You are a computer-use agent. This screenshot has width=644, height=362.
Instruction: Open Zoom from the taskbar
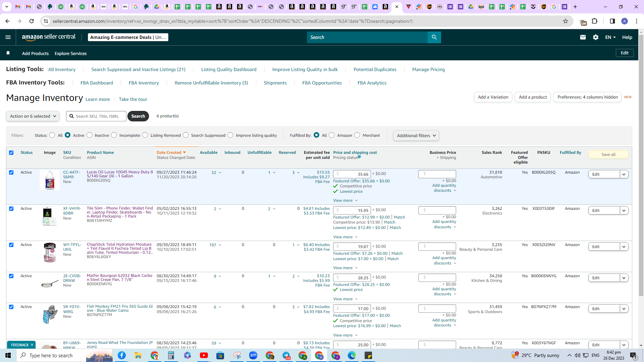(253, 355)
